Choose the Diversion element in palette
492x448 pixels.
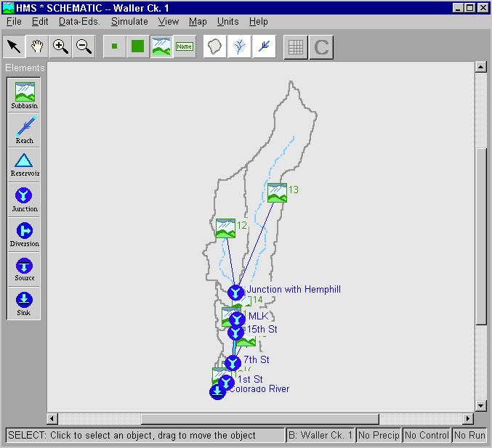click(24, 234)
